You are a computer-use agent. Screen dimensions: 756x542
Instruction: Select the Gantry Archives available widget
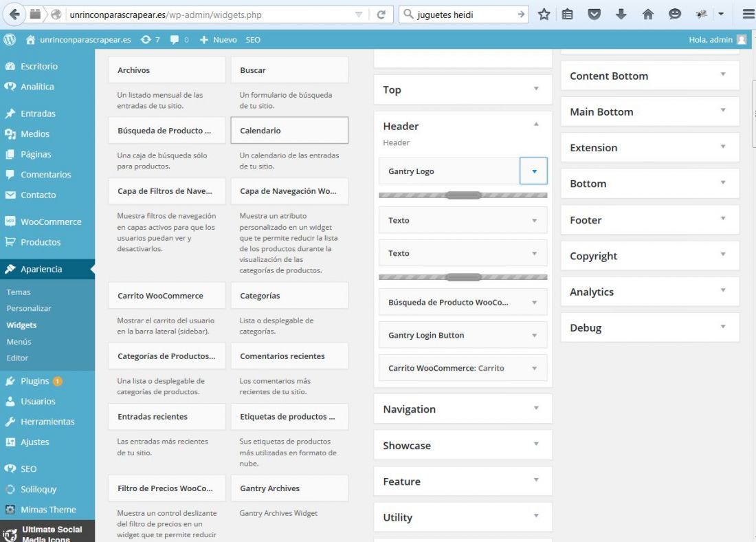289,488
